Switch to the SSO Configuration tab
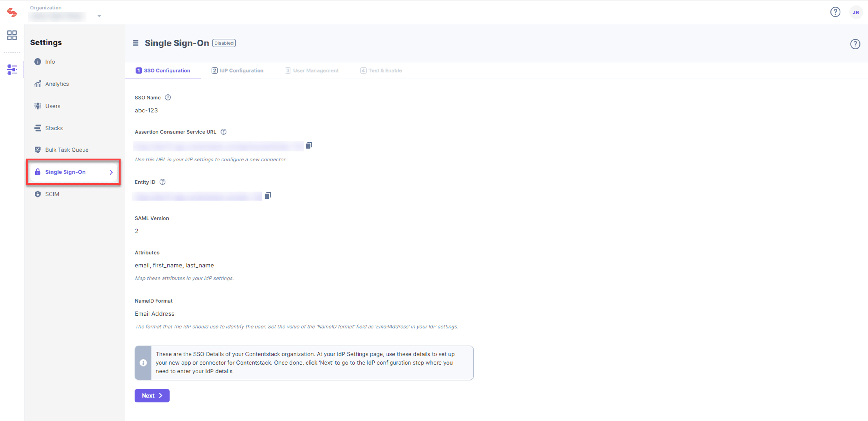The width and height of the screenshot is (868, 421). tap(163, 70)
